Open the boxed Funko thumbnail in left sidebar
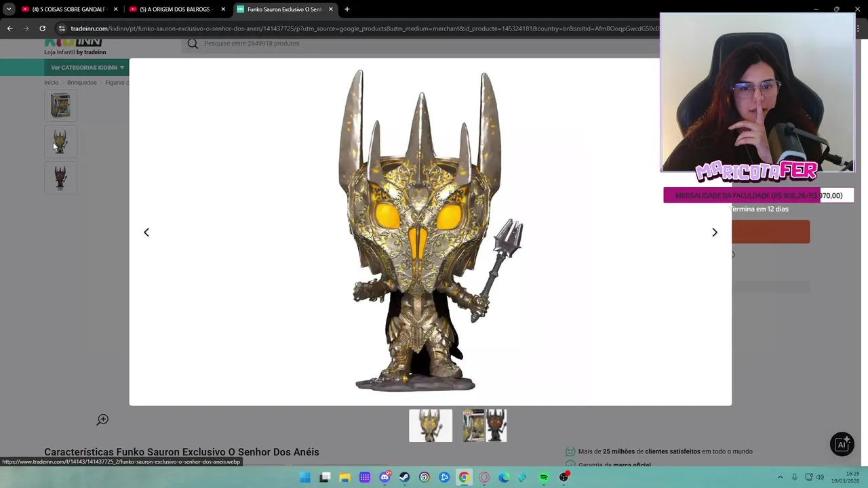The image size is (868, 488). coord(60,106)
